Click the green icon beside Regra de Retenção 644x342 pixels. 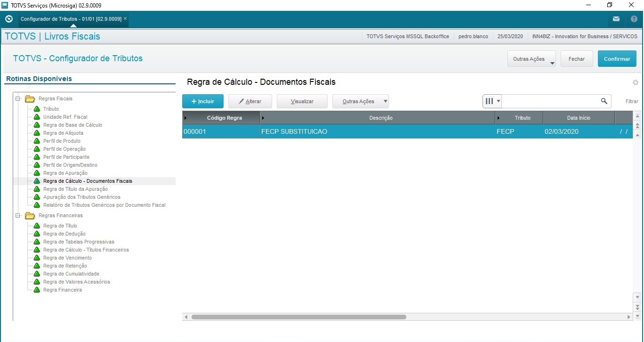(x=37, y=266)
